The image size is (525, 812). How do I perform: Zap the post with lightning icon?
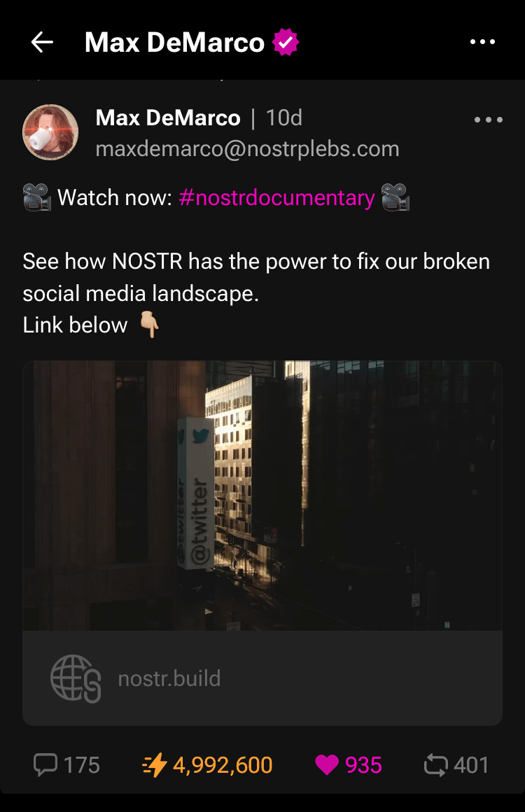click(154, 765)
